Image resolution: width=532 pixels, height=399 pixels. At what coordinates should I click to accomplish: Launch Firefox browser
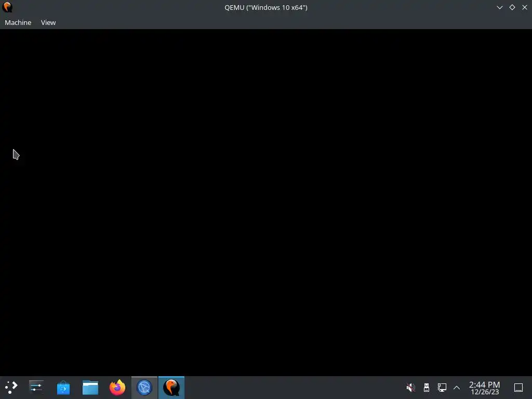(x=117, y=387)
